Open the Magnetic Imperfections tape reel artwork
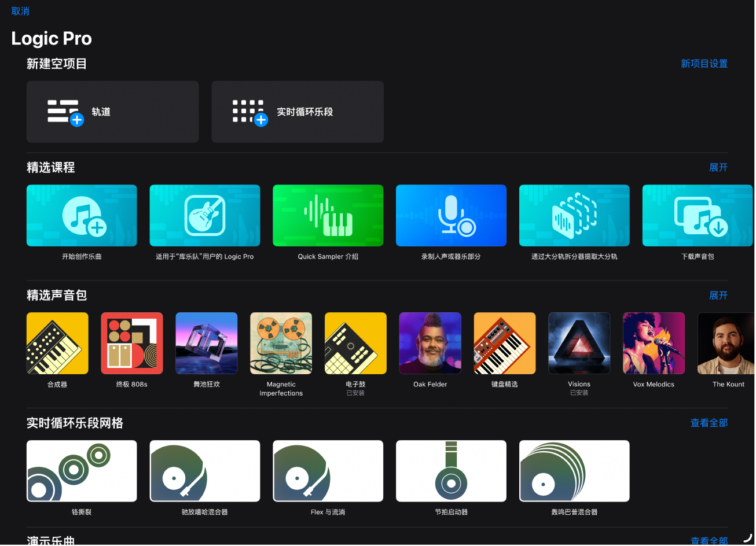 click(281, 344)
